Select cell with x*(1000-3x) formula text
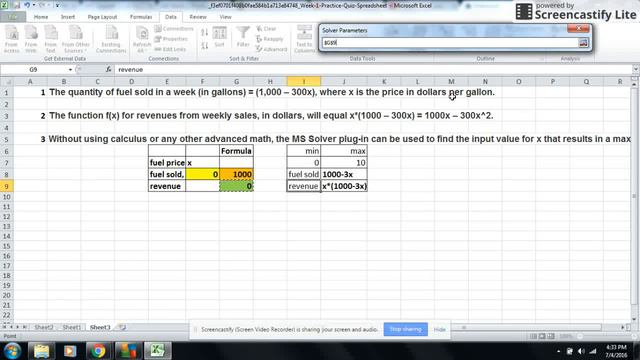 pos(344,186)
